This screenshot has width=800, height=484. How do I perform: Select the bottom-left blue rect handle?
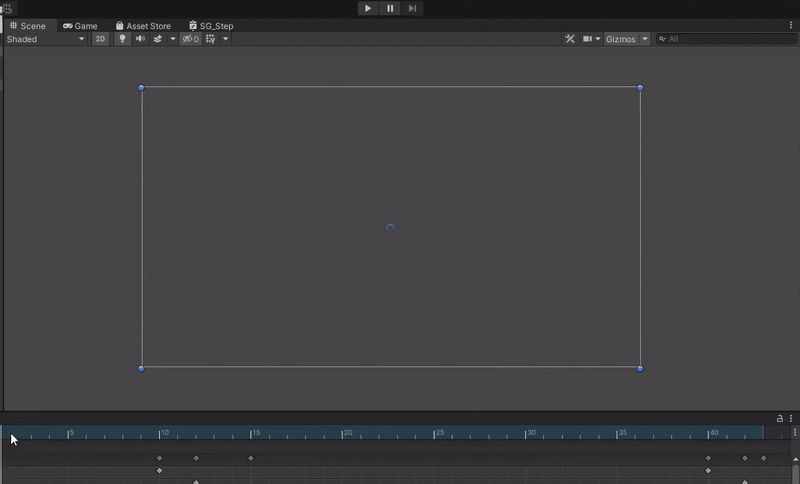(141, 368)
